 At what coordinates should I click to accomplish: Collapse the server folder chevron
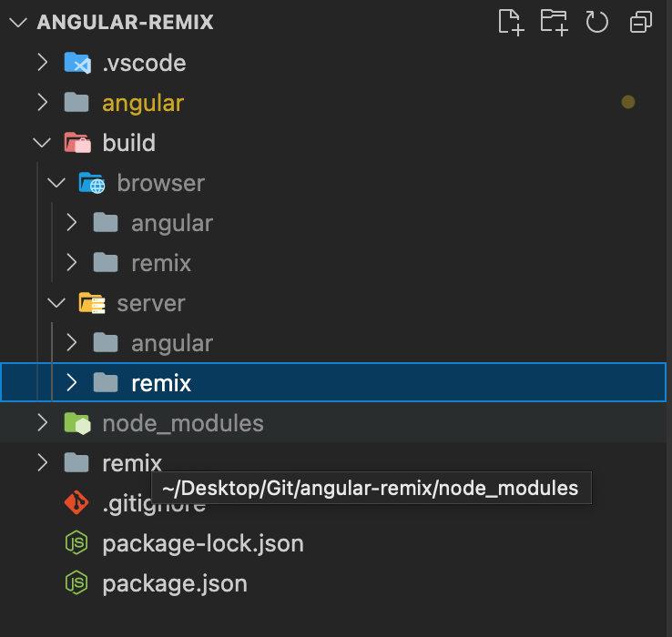56,303
